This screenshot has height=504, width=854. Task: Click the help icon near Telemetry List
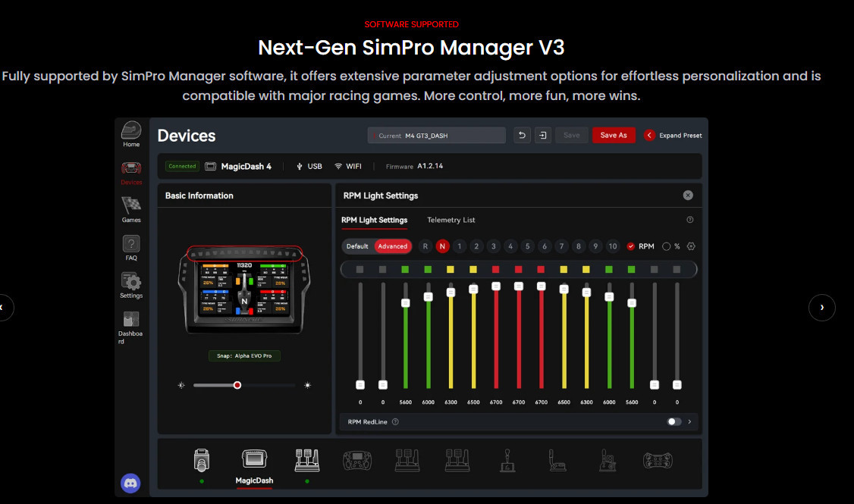pyautogui.click(x=690, y=220)
